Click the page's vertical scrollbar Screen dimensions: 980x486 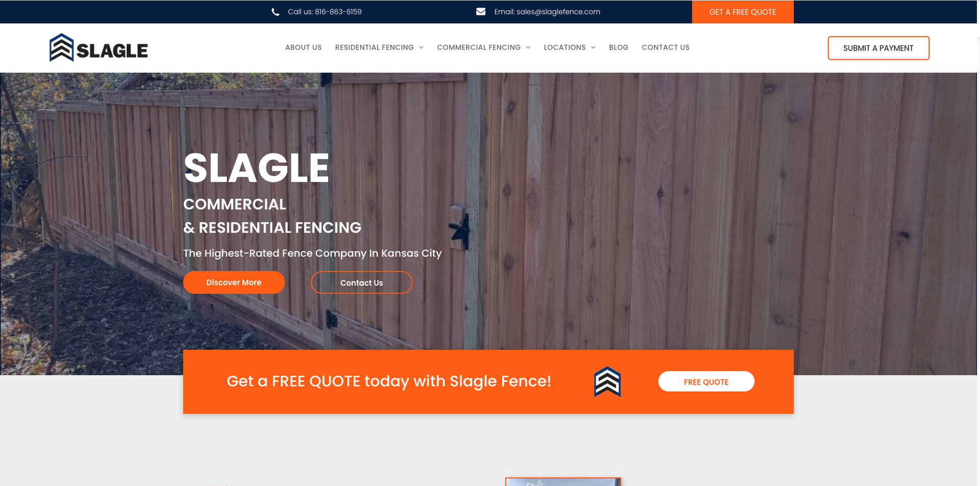(978, 243)
